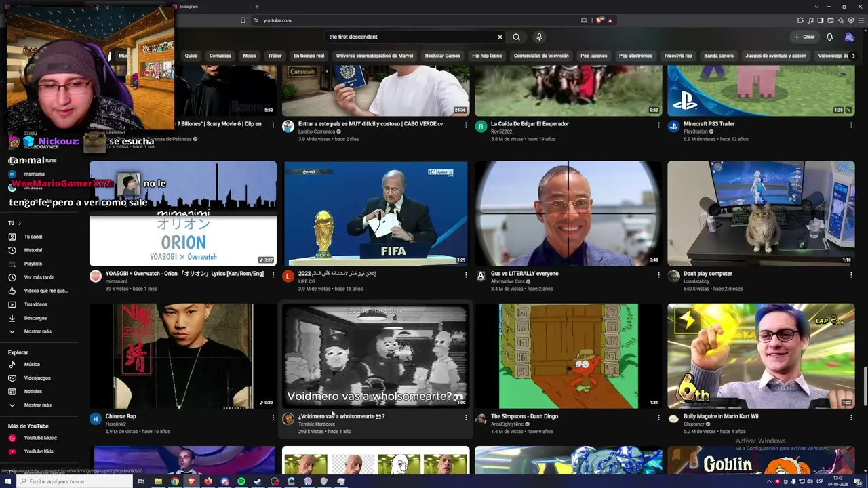
Task: Click the magnifying glass search button
Action: [x=517, y=37]
